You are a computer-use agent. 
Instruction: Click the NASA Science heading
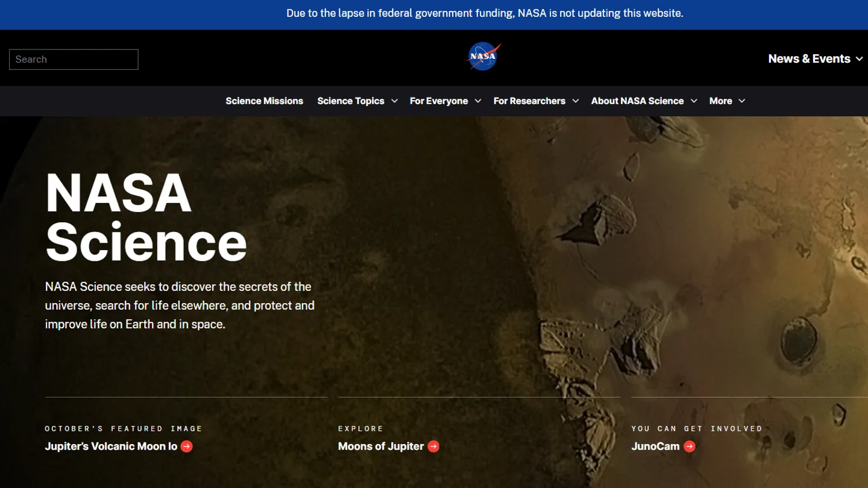tap(146, 217)
